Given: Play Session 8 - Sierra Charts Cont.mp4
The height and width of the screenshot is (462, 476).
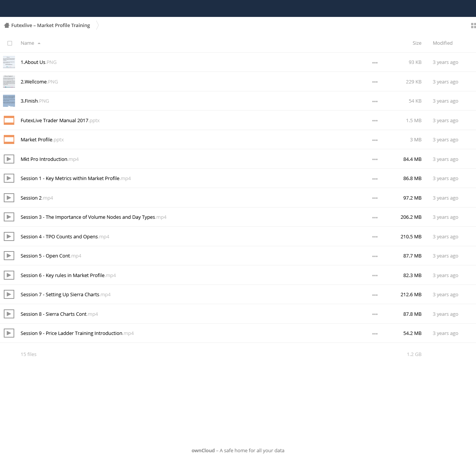Looking at the screenshot, I should point(59,314).
